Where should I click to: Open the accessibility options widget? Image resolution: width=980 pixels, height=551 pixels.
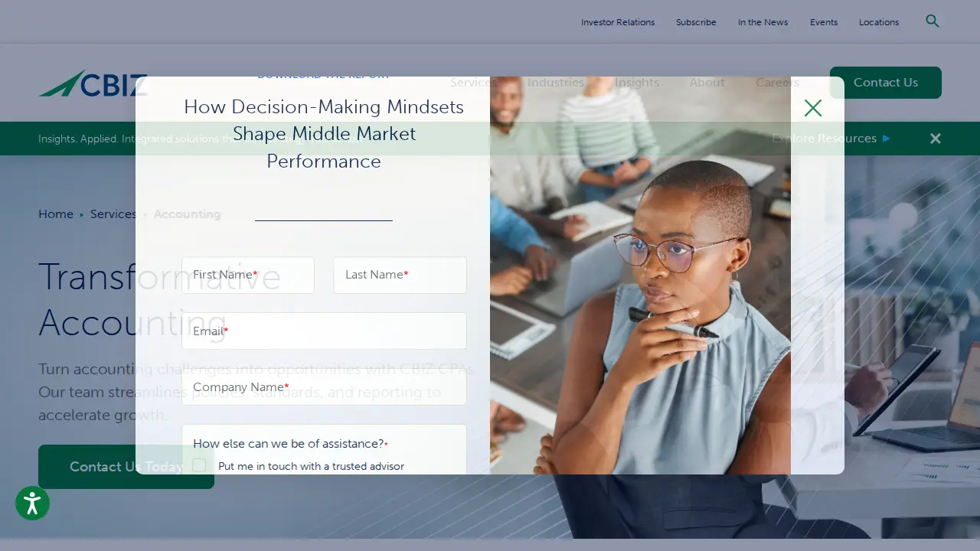coord(32,504)
